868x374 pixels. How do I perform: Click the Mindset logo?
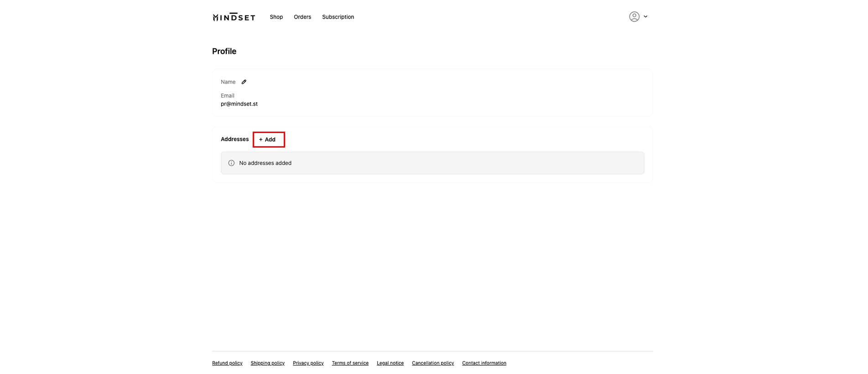(x=234, y=17)
